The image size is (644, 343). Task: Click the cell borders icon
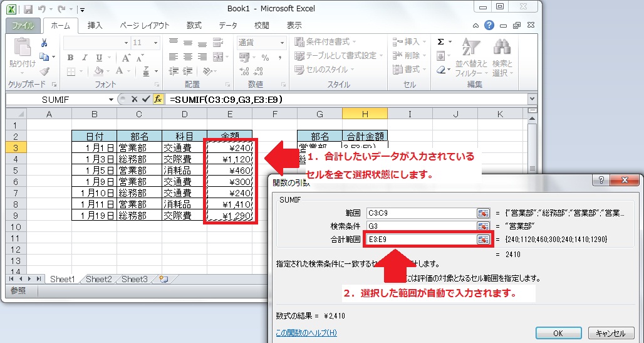(71, 71)
